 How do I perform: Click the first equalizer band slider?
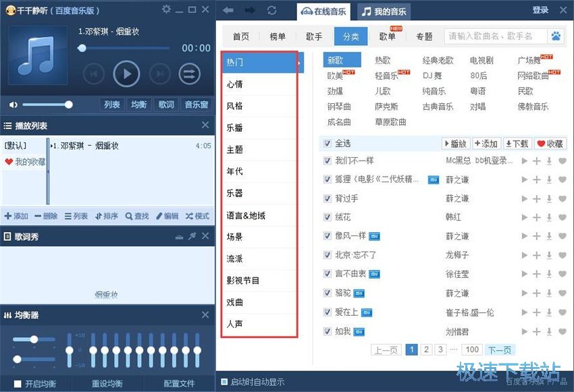click(93, 350)
